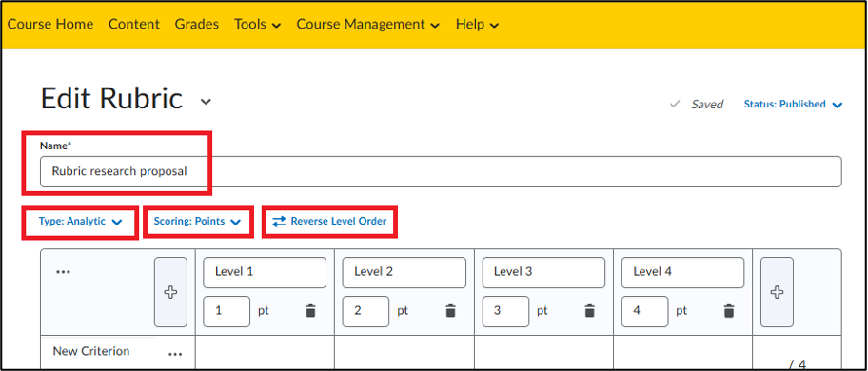Screen dimensions: 868x371
Task: Open the Course Management menu
Action: click(368, 25)
